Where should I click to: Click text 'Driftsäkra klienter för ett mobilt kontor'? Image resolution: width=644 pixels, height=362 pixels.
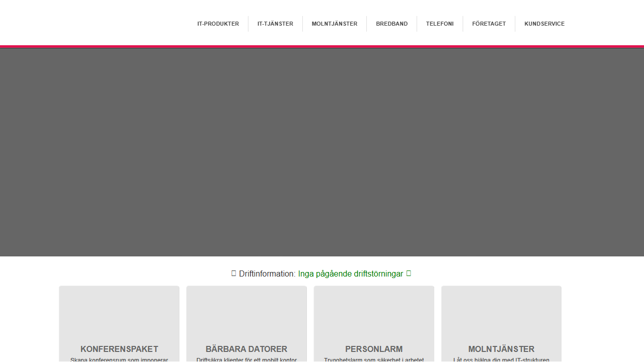coord(247,359)
